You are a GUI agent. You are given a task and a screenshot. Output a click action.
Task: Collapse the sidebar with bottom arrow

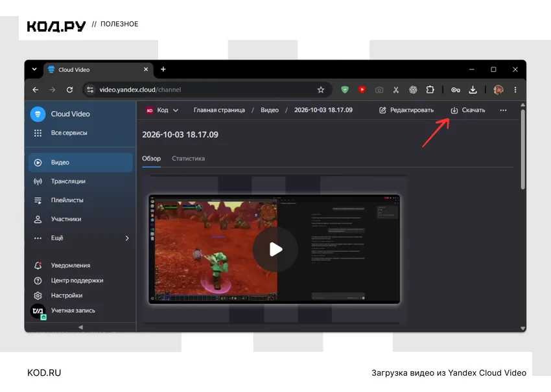click(x=80, y=327)
